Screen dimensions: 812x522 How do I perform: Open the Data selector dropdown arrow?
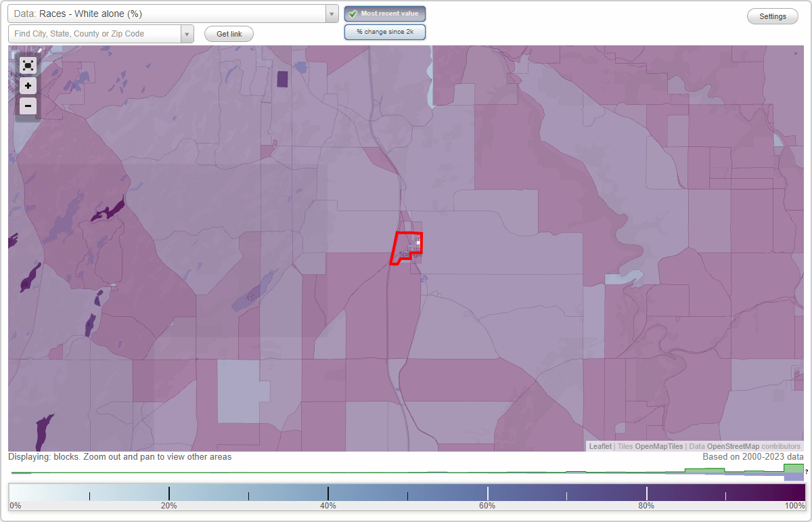click(330, 13)
